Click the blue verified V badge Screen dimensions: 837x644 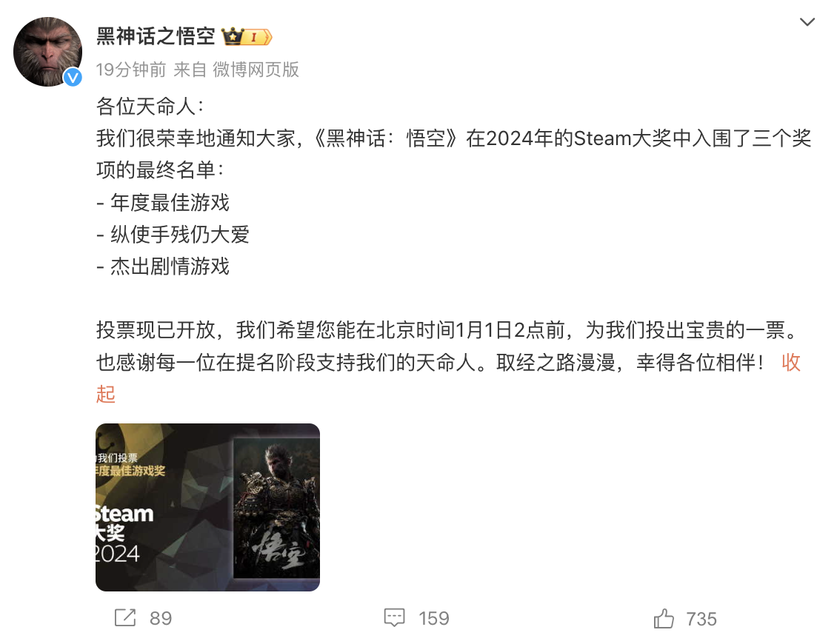(x=73, y=78)
